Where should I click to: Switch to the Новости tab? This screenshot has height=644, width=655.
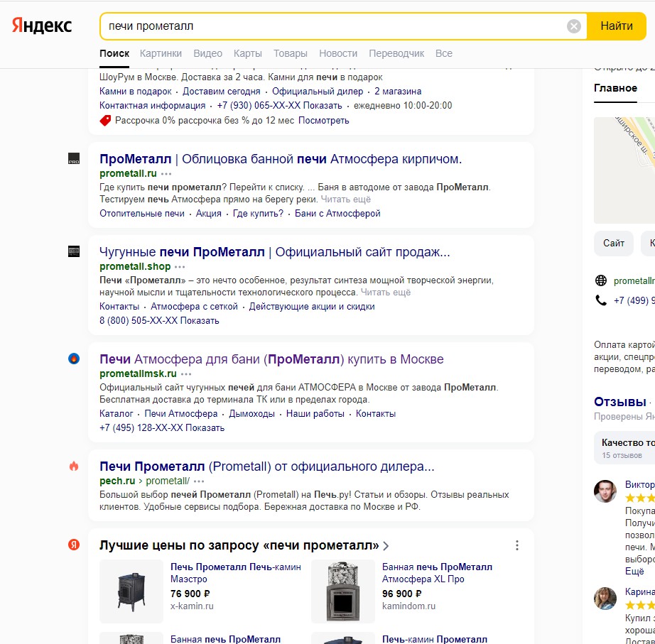pyautogui.click(x=338, y=53)
